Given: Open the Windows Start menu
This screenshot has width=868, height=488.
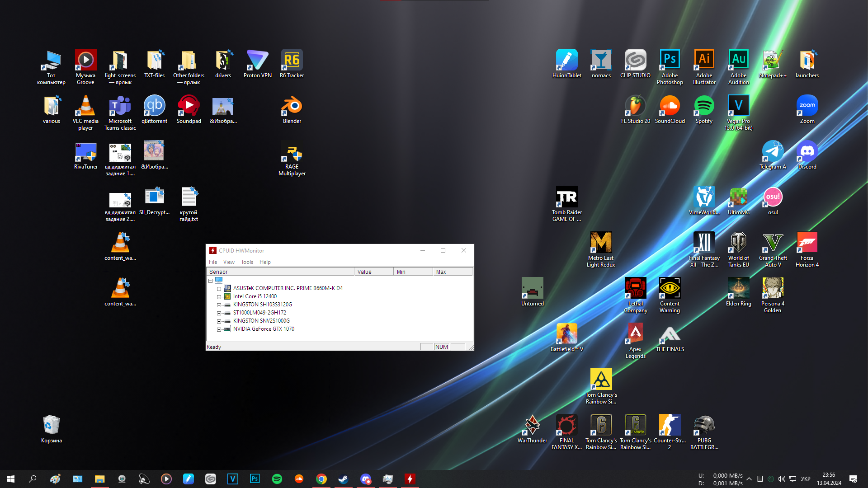Looking at the screenshot, I should click(11, 479).
